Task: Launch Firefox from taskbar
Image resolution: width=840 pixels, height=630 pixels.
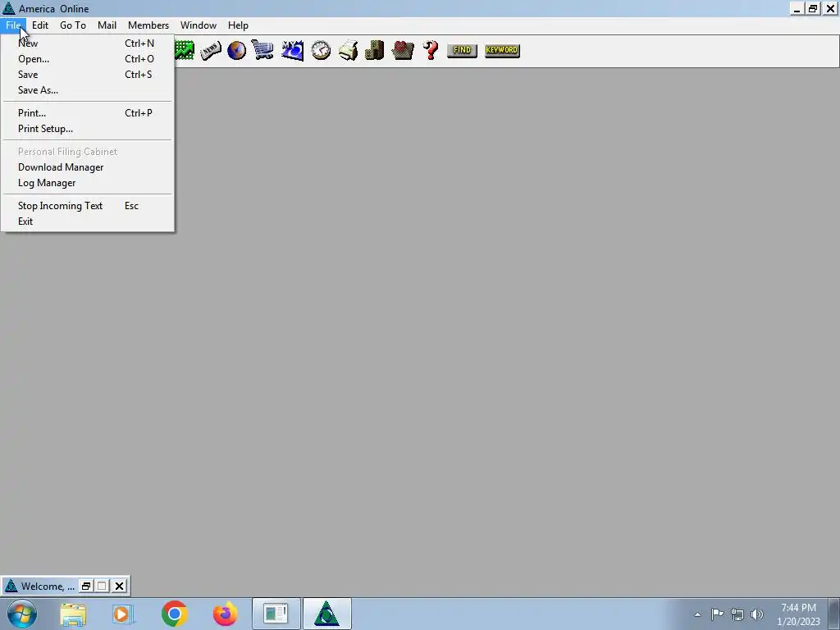Action: tap(225, 614)
